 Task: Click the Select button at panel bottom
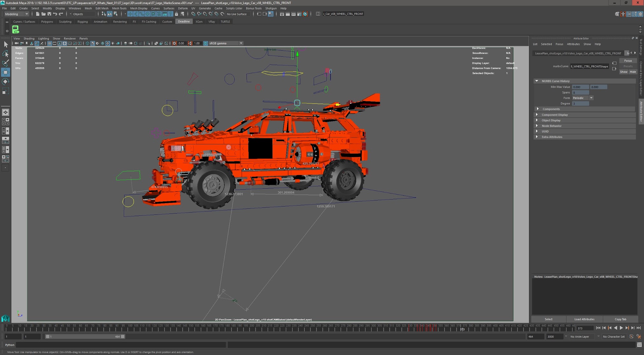(x=548, y=319)
